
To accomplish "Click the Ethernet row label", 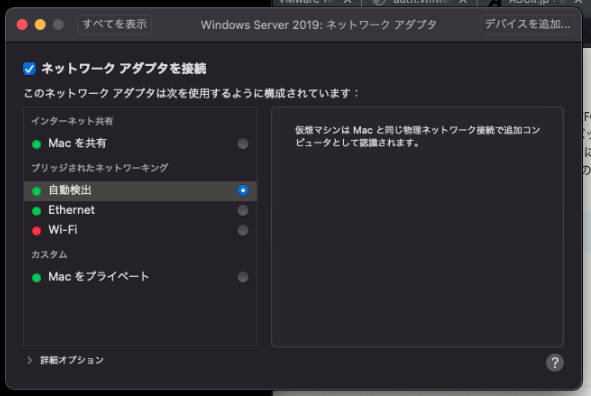I will (x=71, y=210).
